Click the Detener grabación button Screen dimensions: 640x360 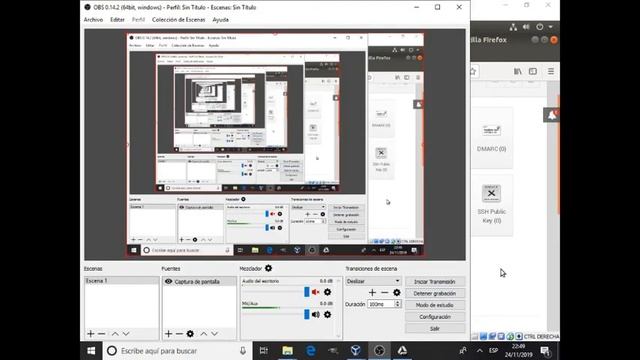tap(435, 293)
